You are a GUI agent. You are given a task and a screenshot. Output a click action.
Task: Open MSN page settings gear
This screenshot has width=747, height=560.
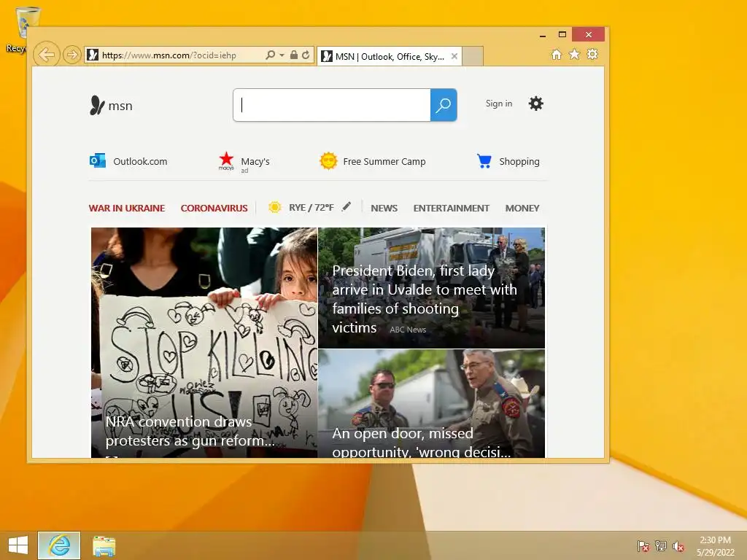tap(536, 104)
